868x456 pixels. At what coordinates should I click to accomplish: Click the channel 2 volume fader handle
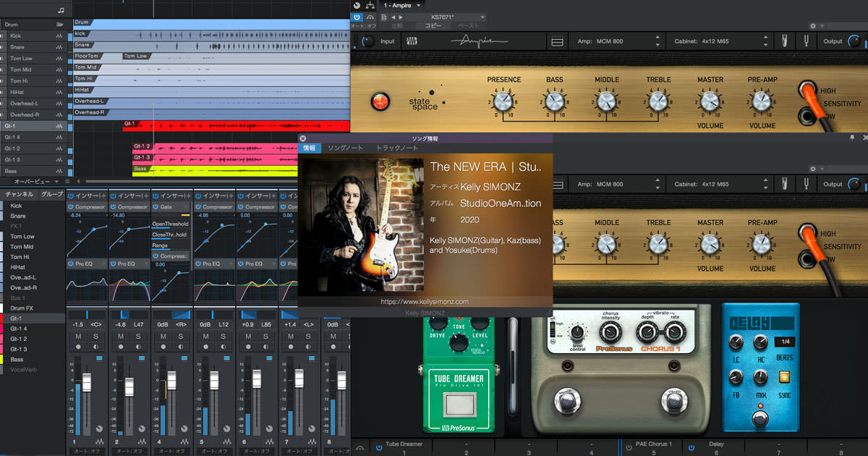pos(129,387)
